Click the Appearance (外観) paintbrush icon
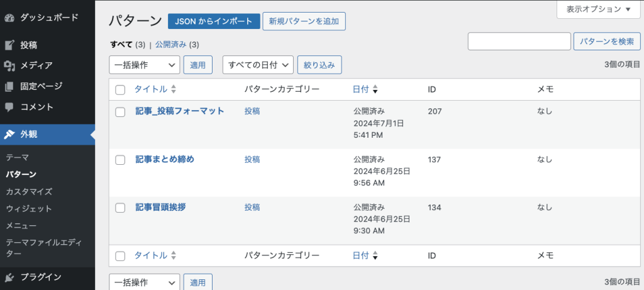 click(x=9, y=134)
